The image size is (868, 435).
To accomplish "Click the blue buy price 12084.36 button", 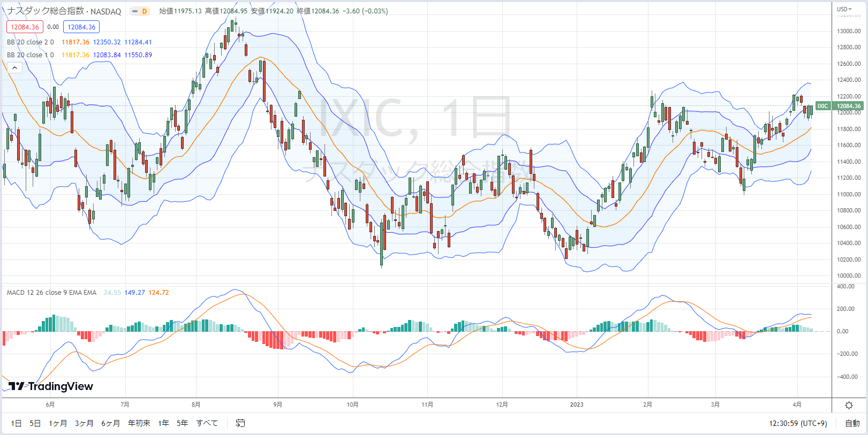I will (81, 27).
